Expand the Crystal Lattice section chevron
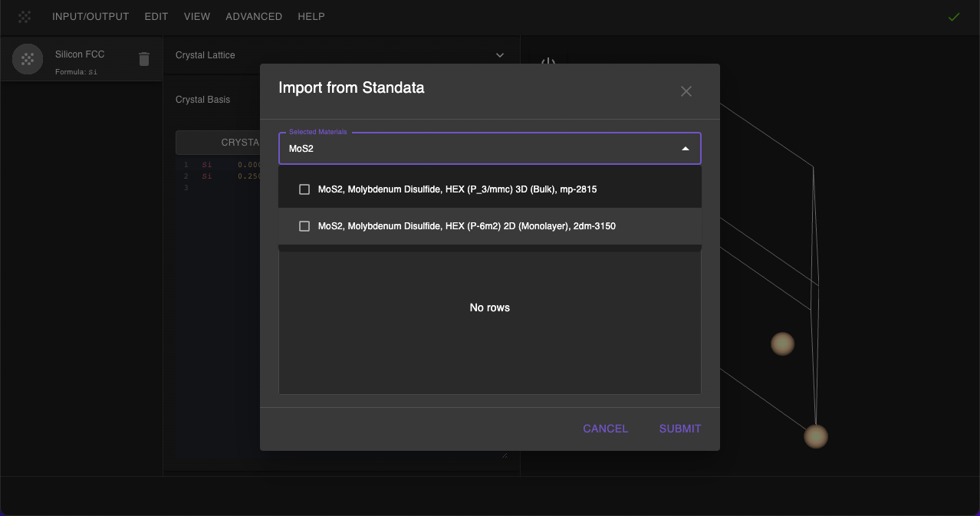Screen dimensions: 980x516 (500, 55)
